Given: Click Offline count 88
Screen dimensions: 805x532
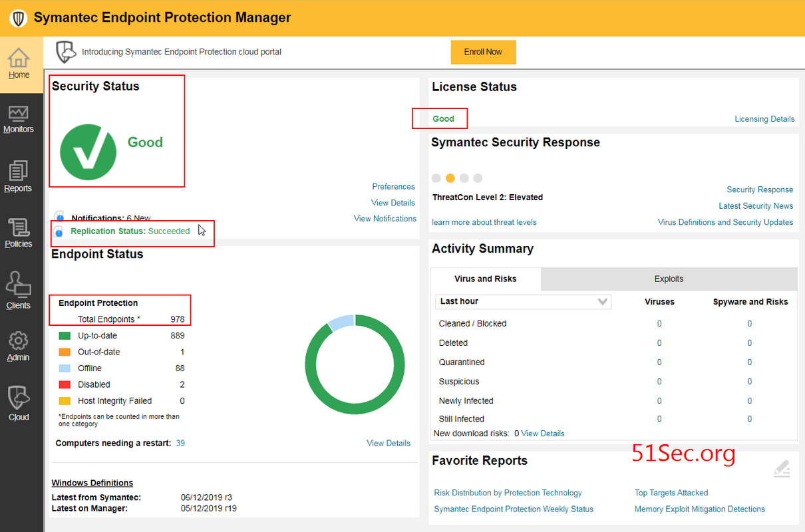Looking at the screenshot, I should pos(180,368).
